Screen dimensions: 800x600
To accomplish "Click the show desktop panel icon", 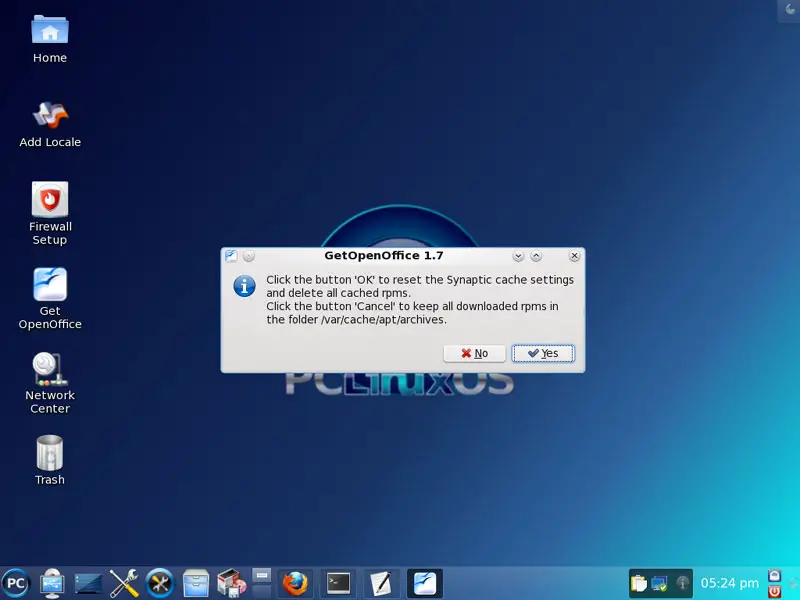I will click(88, 584).
